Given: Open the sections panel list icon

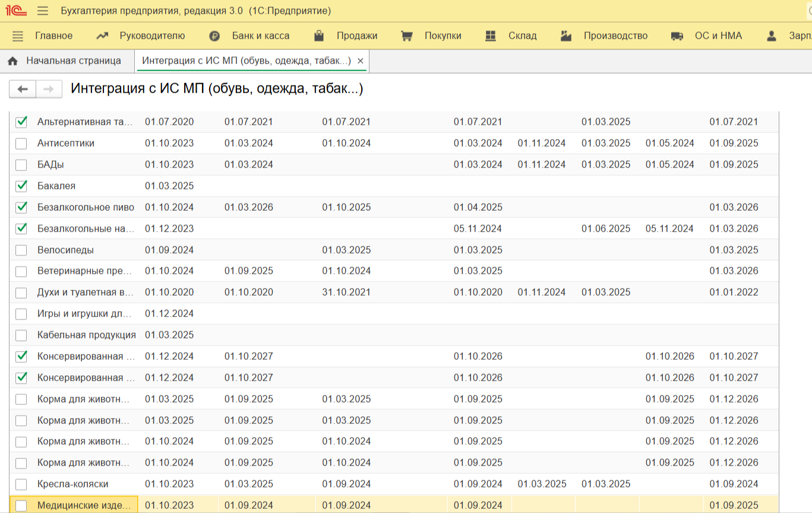Looking at the screenshot, I should coord(18,36).
